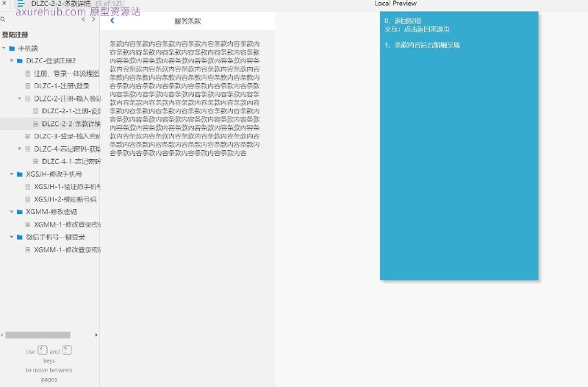Screen dimensions: 588x387
Task: Click the page icon beside DLZC-1-注册\登录
Action: click(28, 85)
